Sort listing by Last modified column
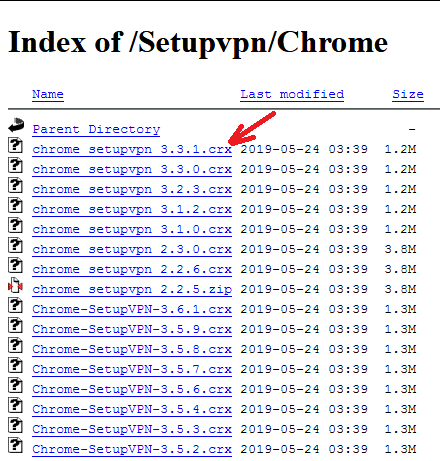The image size is (440, 461). (292, 95)
